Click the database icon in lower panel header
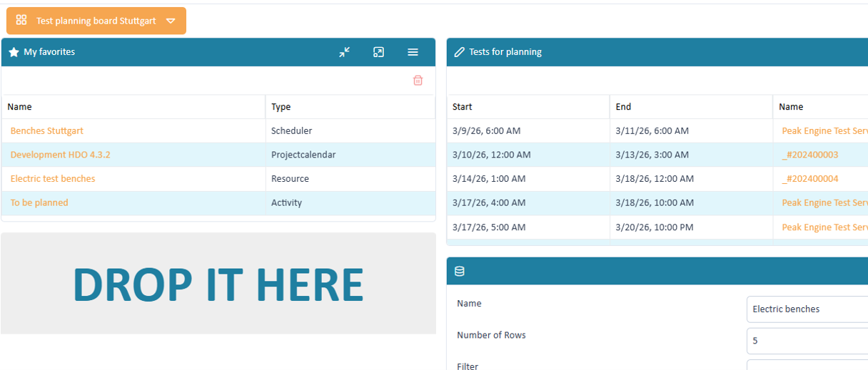This screenshot has height=370, width=868. click(460, 271)
